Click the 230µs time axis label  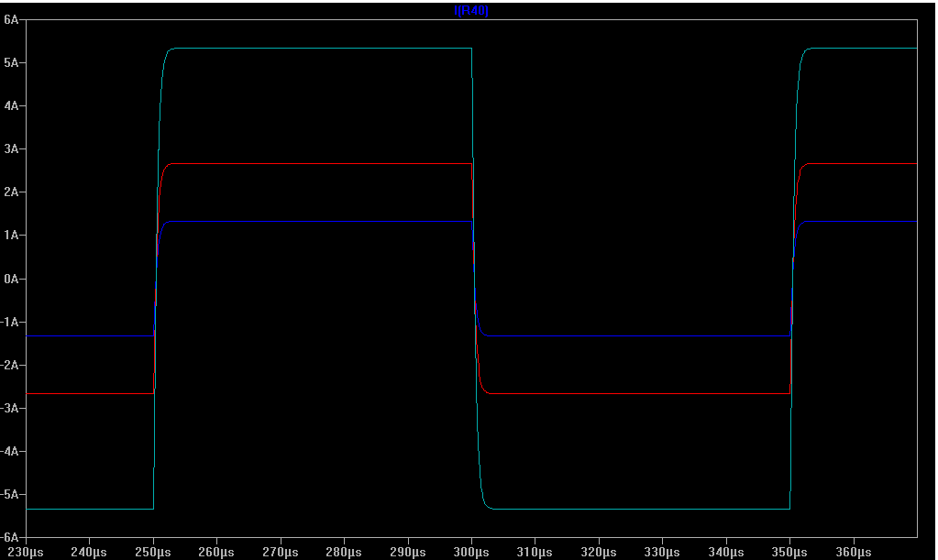coord(26,553)
